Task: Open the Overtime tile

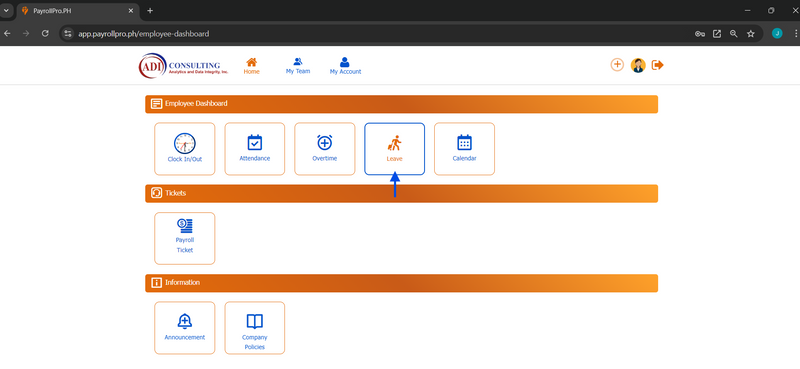Action: tap(324, 149)
